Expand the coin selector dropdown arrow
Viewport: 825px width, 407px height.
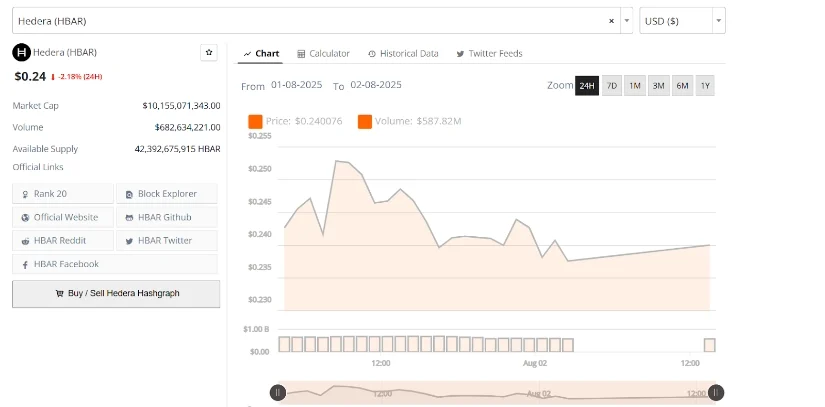point(627,21)
